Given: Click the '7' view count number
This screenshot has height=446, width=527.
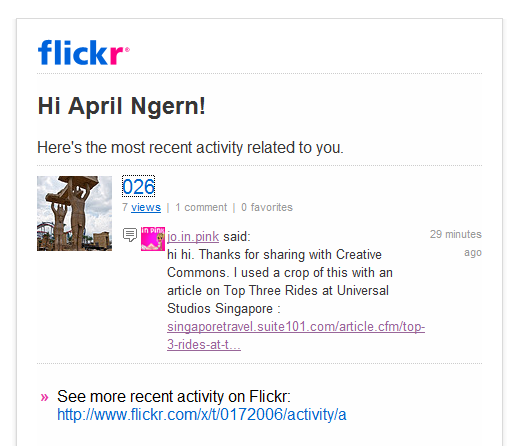Looking at the screenshot, I should (125, 207).
